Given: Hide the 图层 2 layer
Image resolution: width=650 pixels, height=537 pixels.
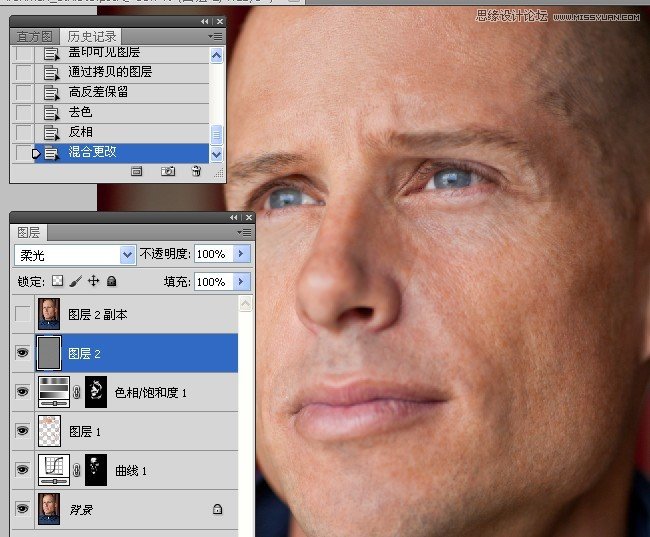Looking at the screenshot, I should point(22,353).
